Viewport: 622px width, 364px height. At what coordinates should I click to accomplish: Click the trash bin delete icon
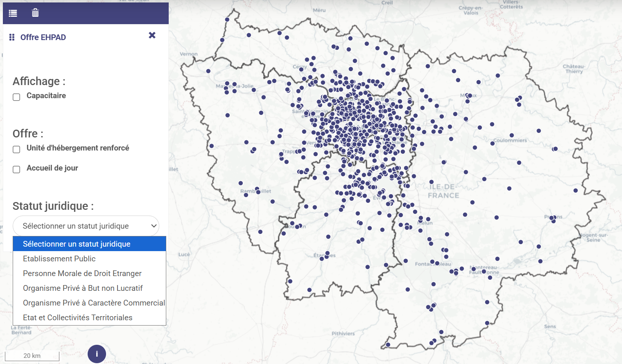pyautogui.click(x=35, y=13)
